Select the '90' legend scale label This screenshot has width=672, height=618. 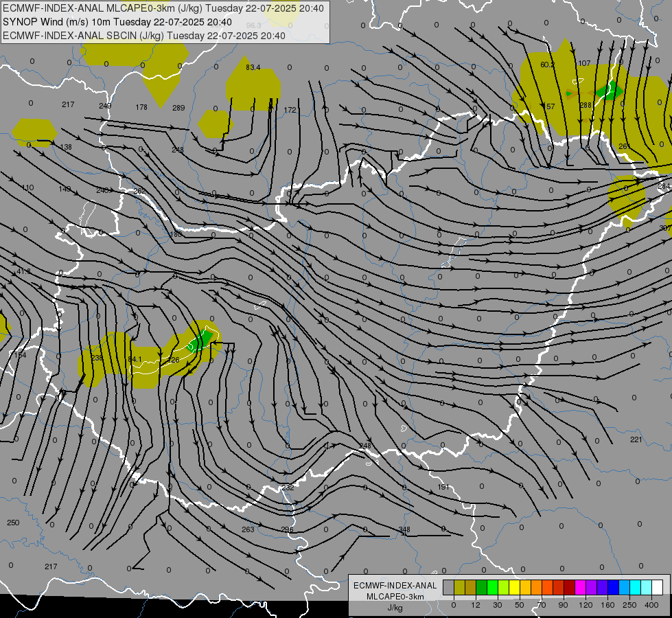point(563,605)
